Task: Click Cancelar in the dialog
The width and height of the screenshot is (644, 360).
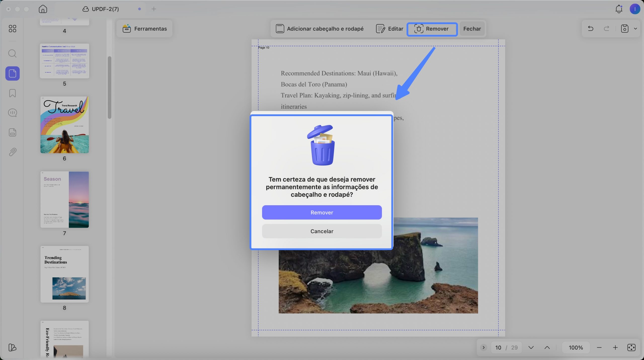Action: coord(322,231)
